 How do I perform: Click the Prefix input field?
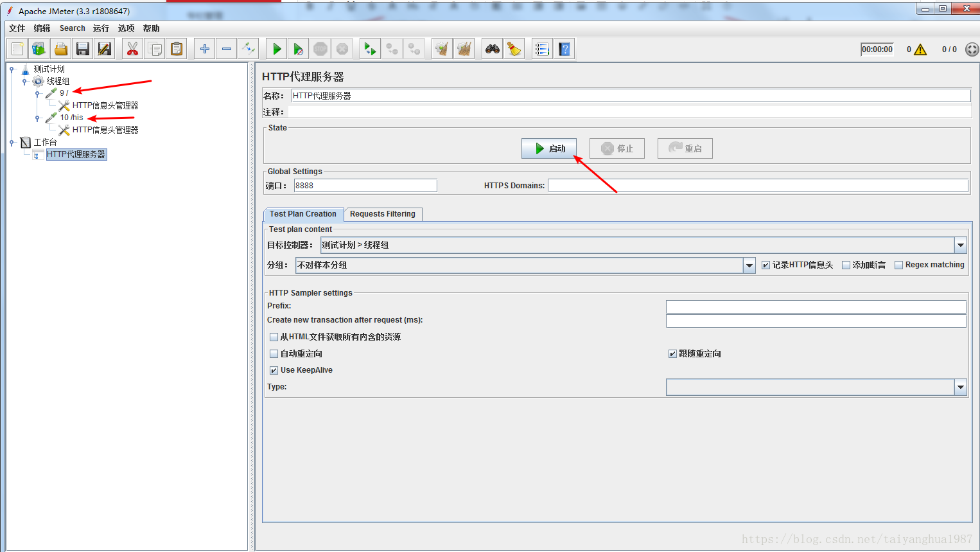point(816,307)
